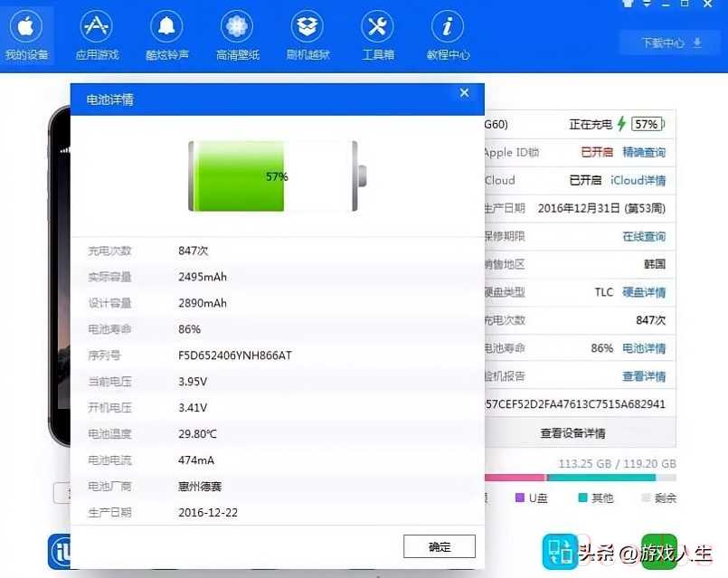Open 查看详情 inspection report link

click(644, 376)
